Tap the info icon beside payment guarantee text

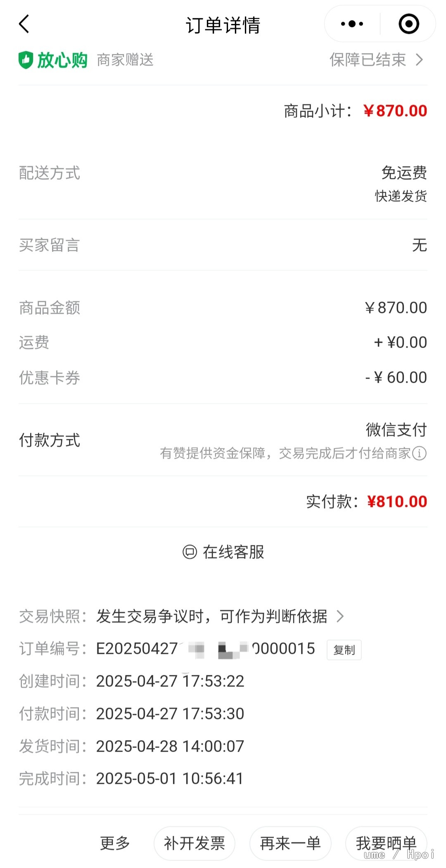tap(420, 453)
